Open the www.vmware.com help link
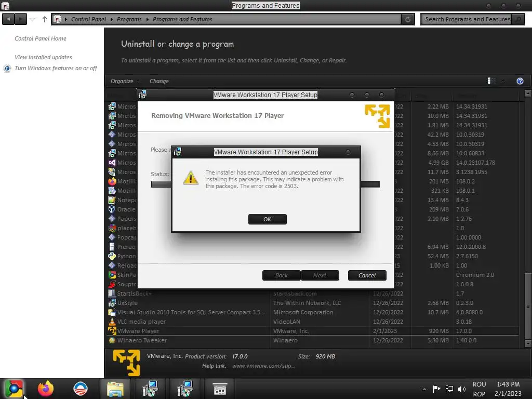Viewport: 532px width, 399px height. [x=263, y=366]
